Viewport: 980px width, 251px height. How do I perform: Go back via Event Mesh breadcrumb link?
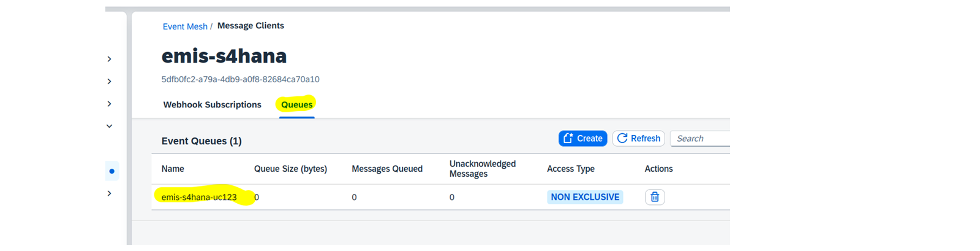pyautogui.click(x=185, y=26)
